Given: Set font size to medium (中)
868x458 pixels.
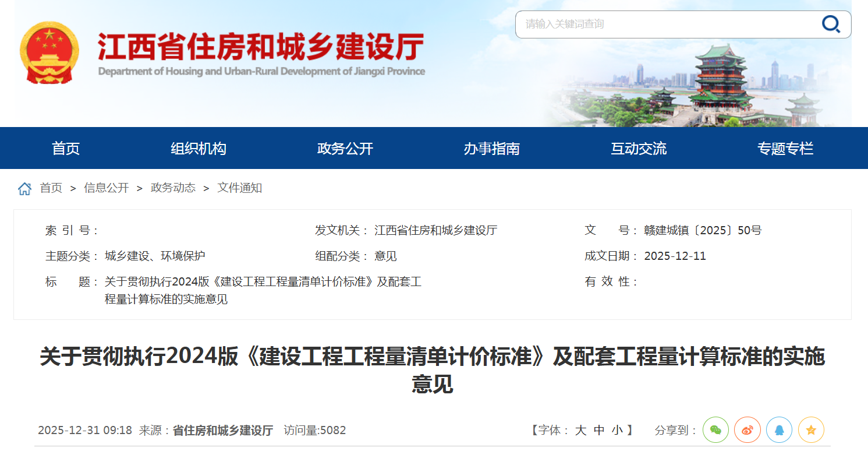Looking at the screenshot, I should (x=599, y=431).
